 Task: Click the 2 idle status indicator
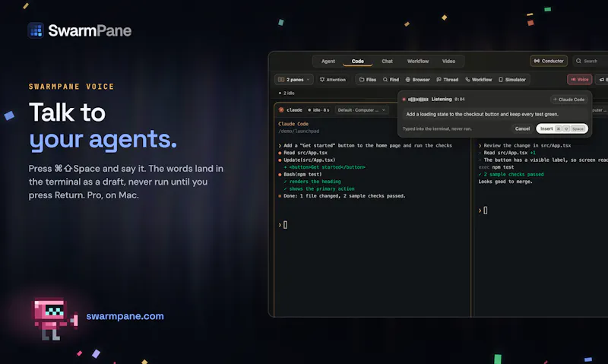point(287,93)
